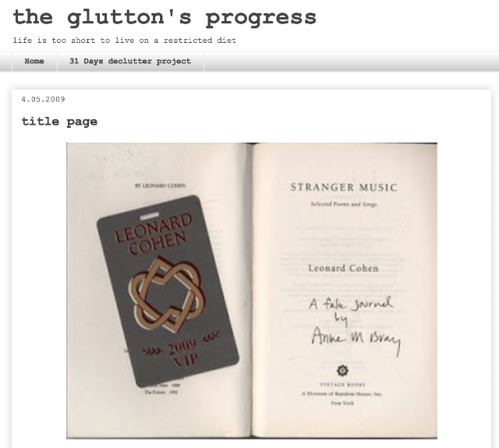Click the "STRANGER MUSIC" book title in image
499x448 pixels.
[x=344, y=187]
